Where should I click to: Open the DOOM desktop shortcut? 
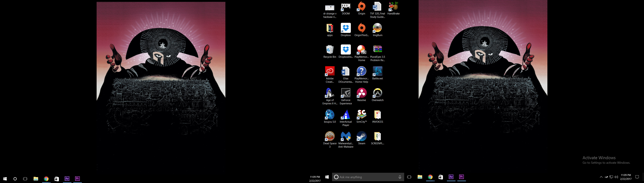346,8
